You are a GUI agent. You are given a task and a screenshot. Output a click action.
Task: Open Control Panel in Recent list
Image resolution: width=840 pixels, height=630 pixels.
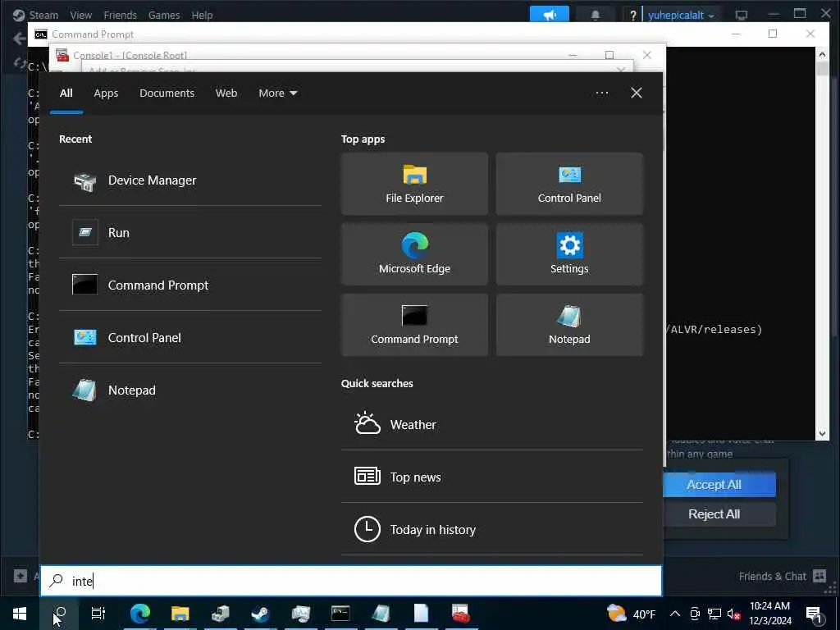coord(189,337)
